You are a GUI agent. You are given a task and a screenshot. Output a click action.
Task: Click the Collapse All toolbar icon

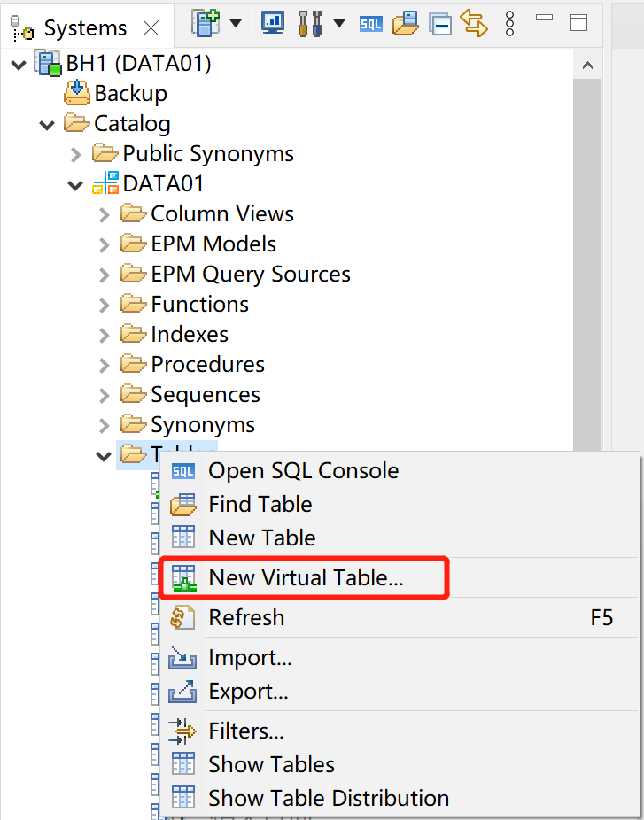point(439,22)
